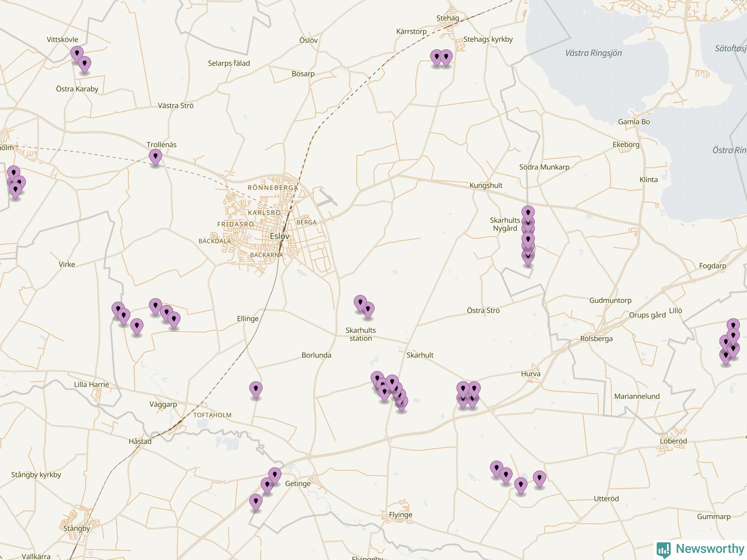
Task: Click the Utteröd place label
Action: pyautogui.click(x=606, y=498)
